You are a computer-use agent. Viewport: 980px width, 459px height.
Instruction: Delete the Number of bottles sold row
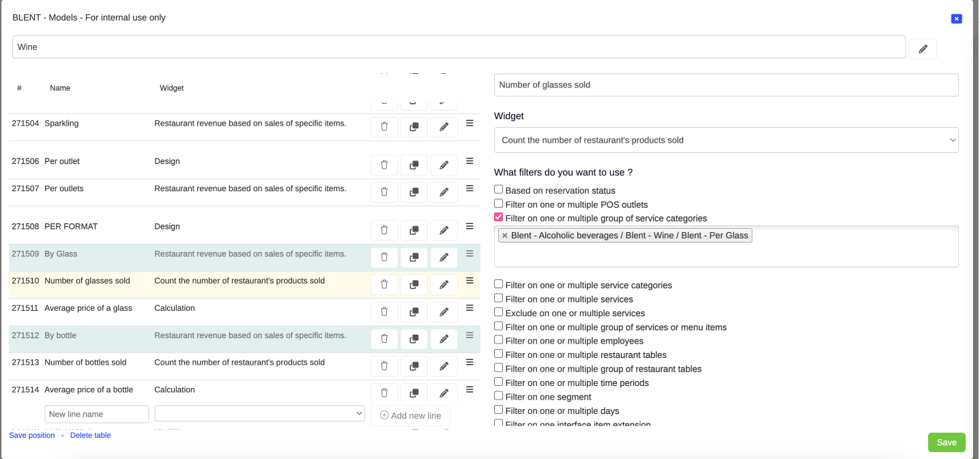384,366
